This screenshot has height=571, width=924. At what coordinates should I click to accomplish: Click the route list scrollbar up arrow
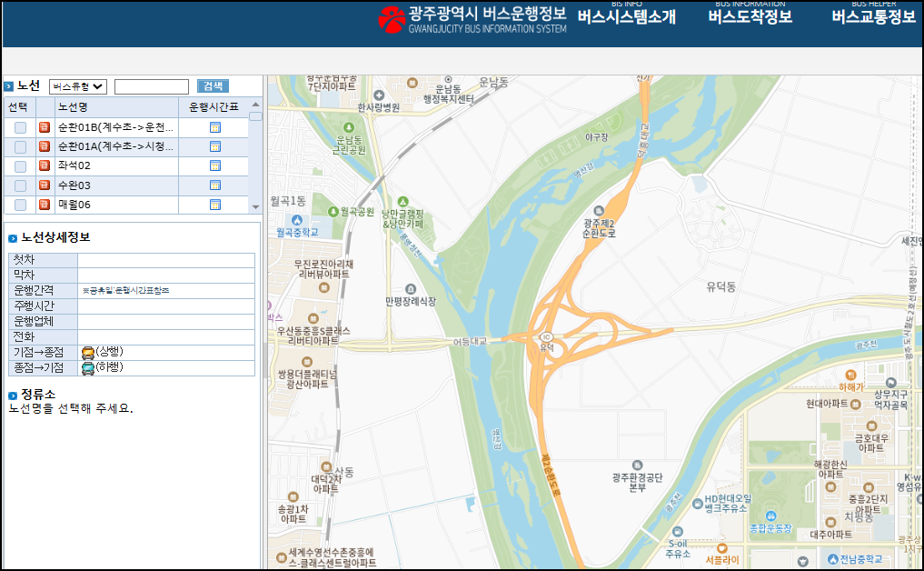click(x=255, y=105)
